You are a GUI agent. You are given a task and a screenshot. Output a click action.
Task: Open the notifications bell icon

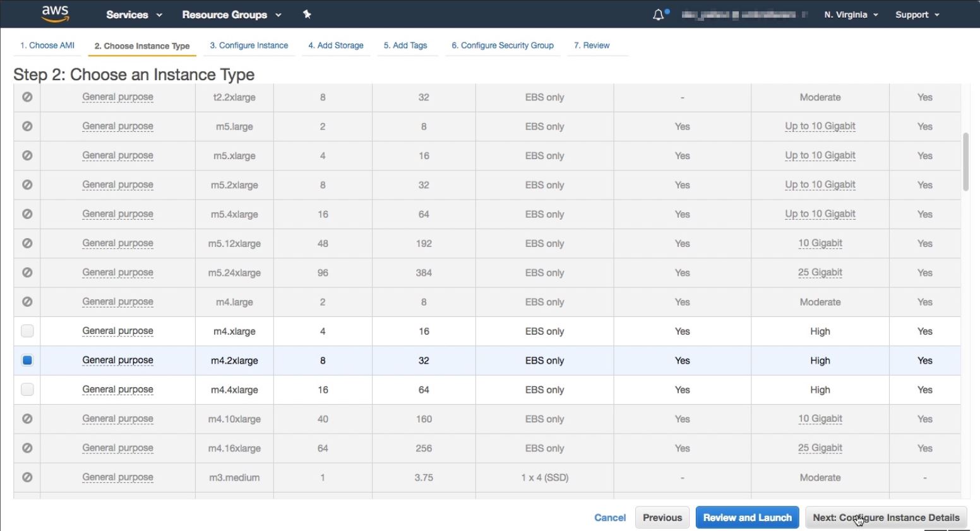(659, 15)
